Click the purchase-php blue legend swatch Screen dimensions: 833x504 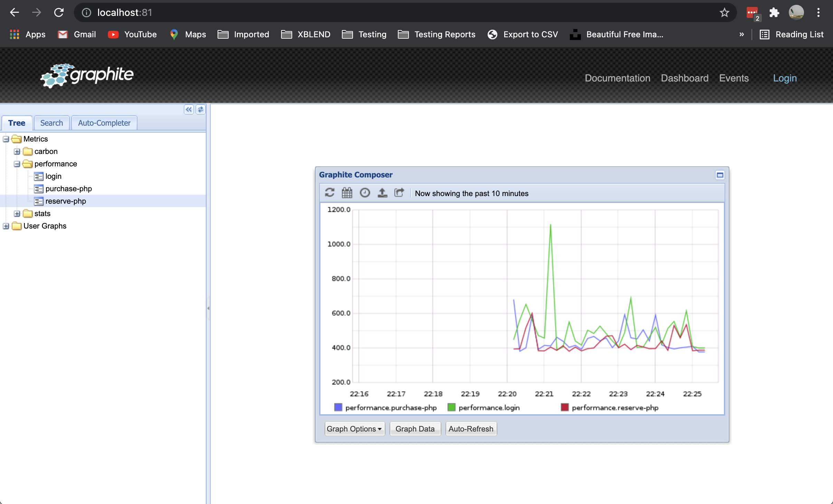tap(338, 407)
